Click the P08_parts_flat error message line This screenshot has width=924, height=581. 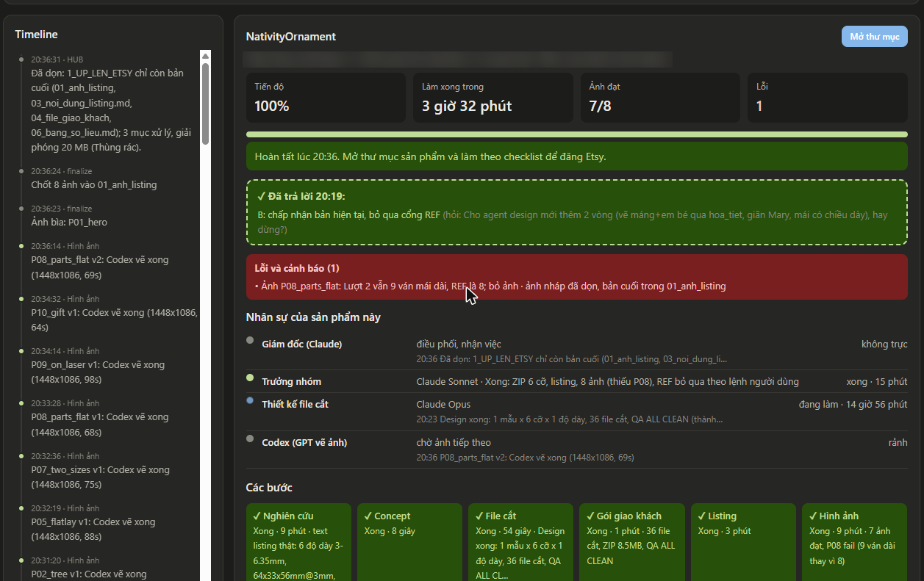[490, 286]
